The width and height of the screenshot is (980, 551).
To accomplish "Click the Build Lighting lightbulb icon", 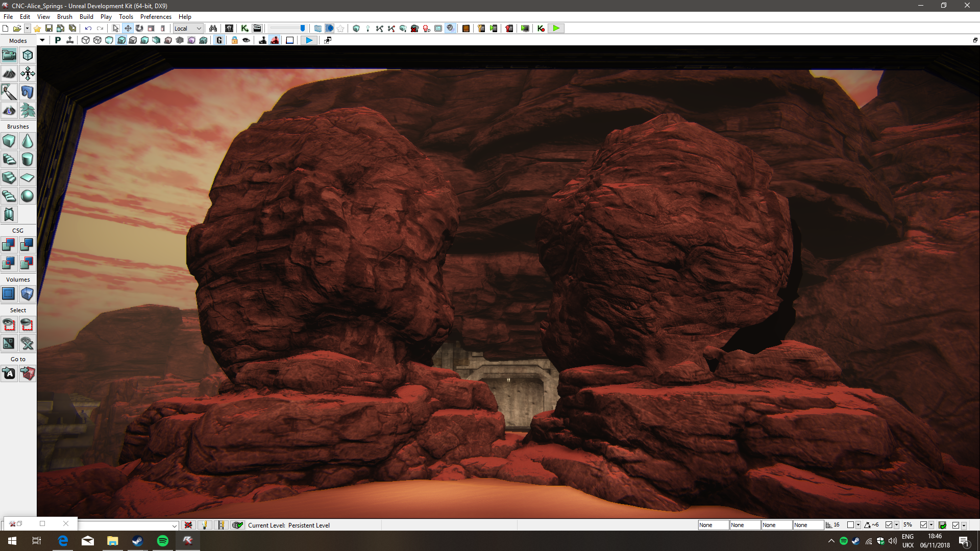I will tap(367, 29).
